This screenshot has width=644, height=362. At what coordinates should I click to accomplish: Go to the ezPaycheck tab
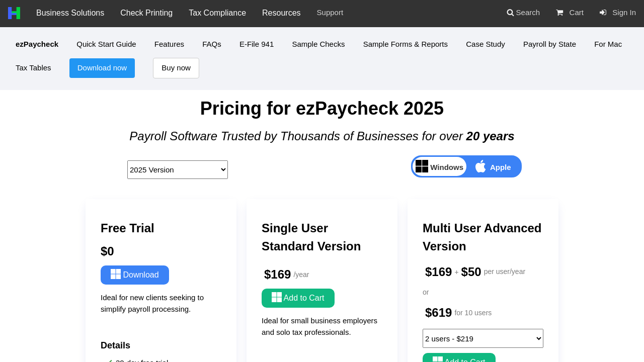coord(37,44)
